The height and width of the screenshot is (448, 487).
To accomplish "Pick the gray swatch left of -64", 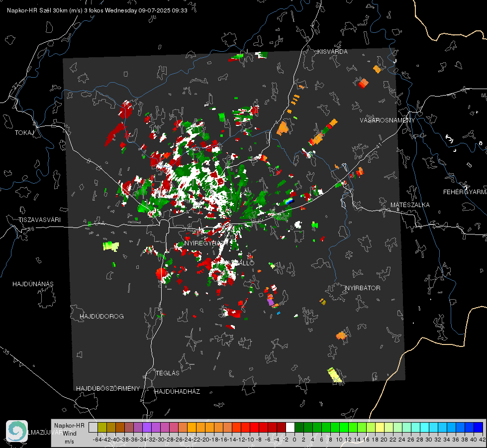I will (93, 427).
